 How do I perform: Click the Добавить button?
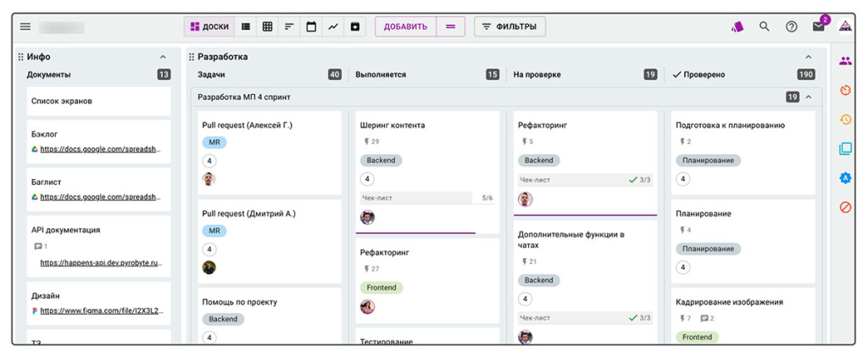(x=405, y=26)
